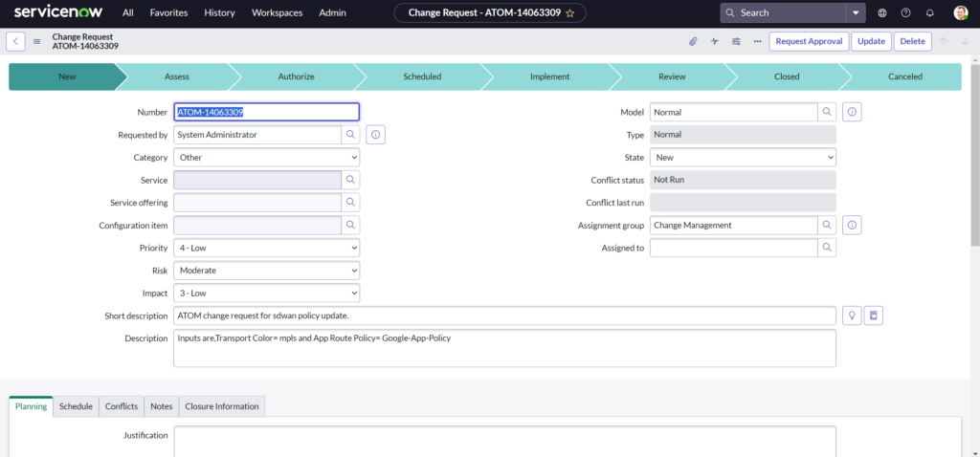Add page to favorites star icon
The width and height of the screenshot is (980, 457).
pos(570,13)
